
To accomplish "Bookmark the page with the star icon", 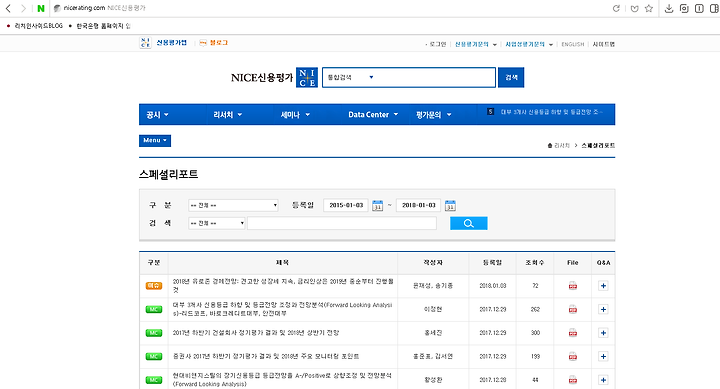I will (x=649, y=8).
